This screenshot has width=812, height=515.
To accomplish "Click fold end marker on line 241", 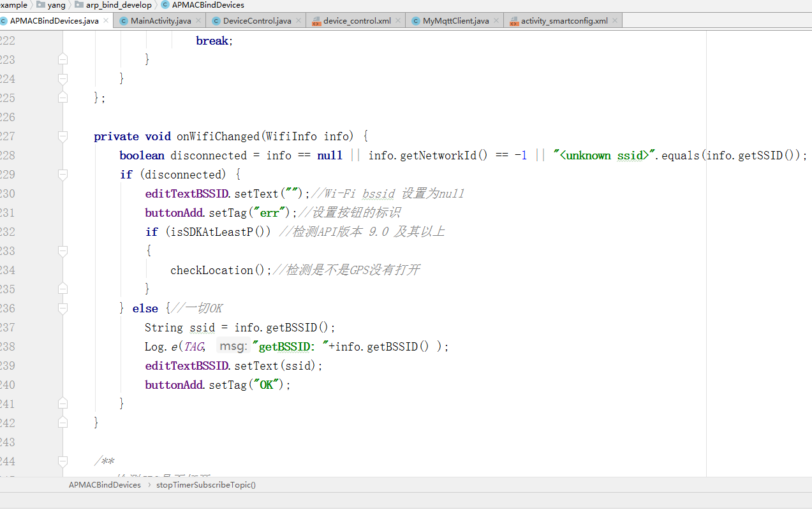I will (x=63, y=403).
